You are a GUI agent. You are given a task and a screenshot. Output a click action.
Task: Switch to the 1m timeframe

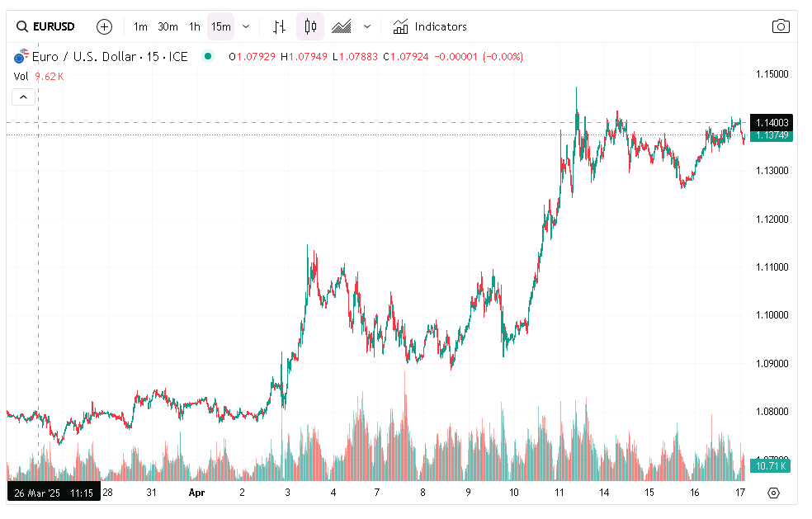click(x=140, y=26)
